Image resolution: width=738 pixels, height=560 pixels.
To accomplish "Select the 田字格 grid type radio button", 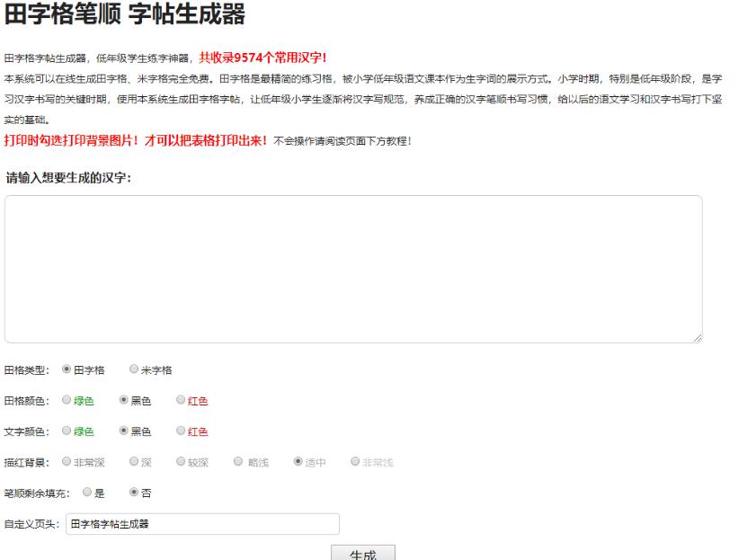I will point(67,369).
